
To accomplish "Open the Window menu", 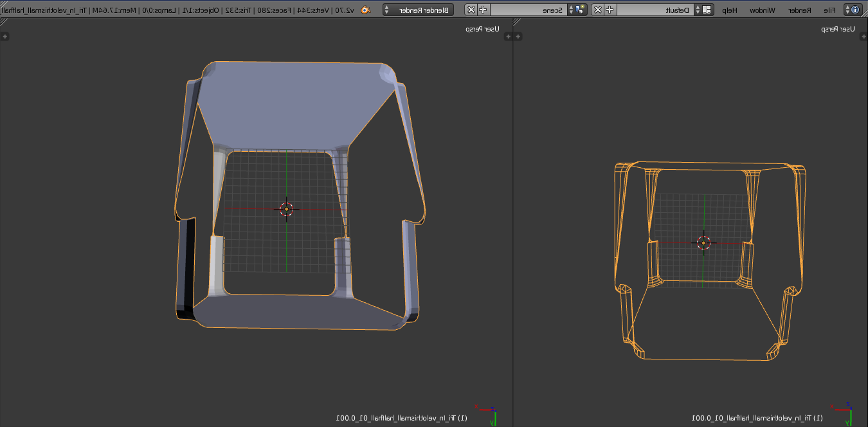I will coord(762,10).
